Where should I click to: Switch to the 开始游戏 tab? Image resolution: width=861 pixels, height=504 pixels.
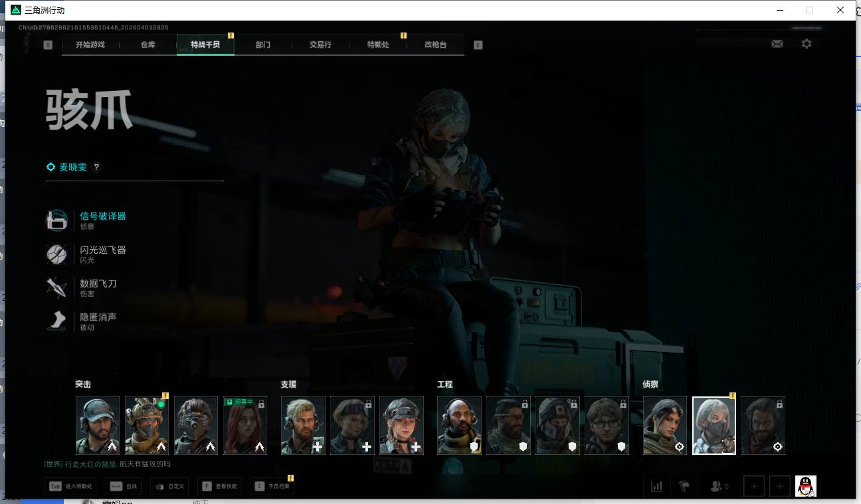pyautogui.click(x=90, y=45)
